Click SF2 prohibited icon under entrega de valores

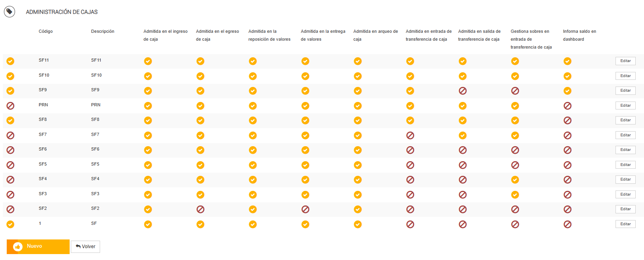[305, 209]
